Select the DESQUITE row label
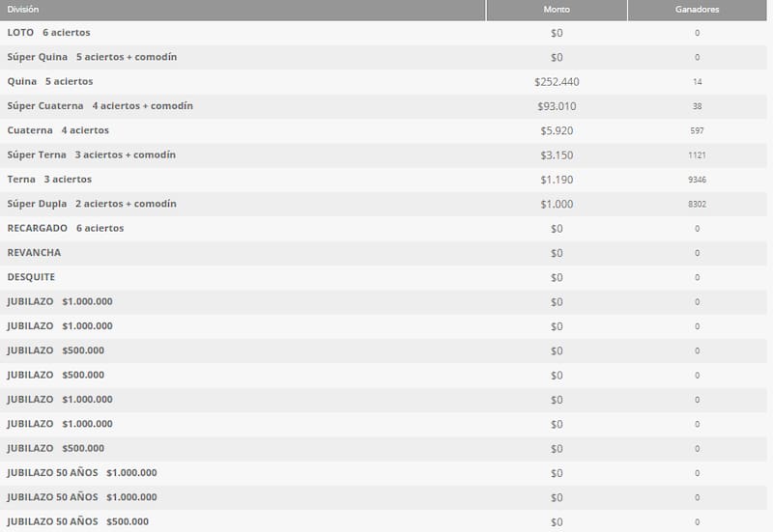This screenshot has width=773, height=532. pos(31,277)
